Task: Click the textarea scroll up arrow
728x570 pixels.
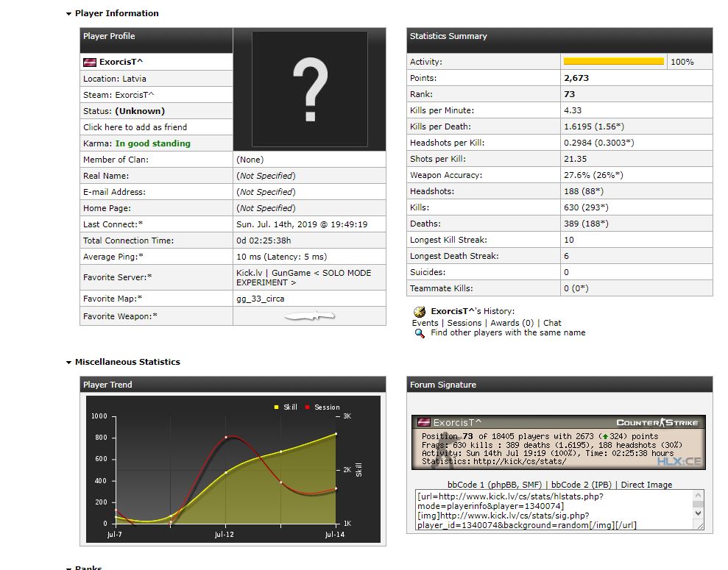Action: click(698, 495)
